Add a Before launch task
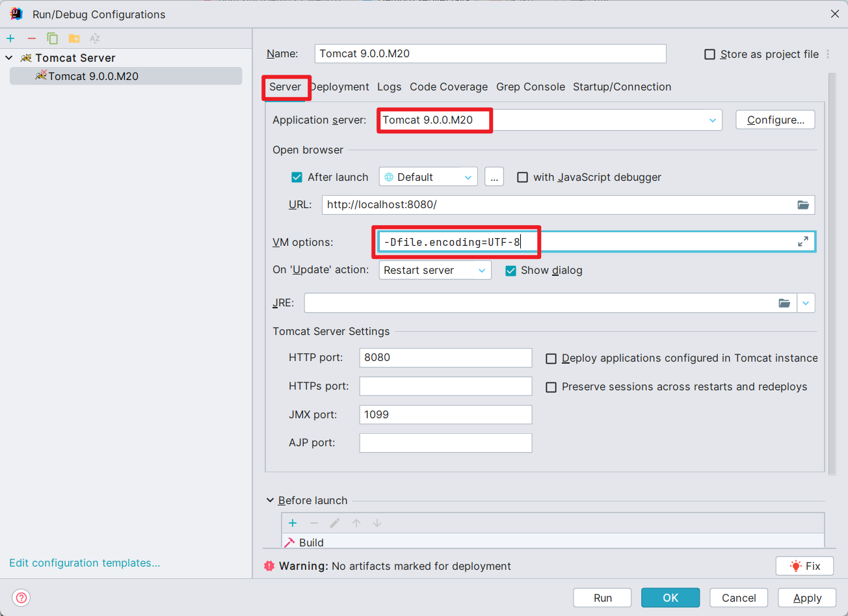Screen dimensions: 848x616 pyautogui.click(x=293, y=523)
